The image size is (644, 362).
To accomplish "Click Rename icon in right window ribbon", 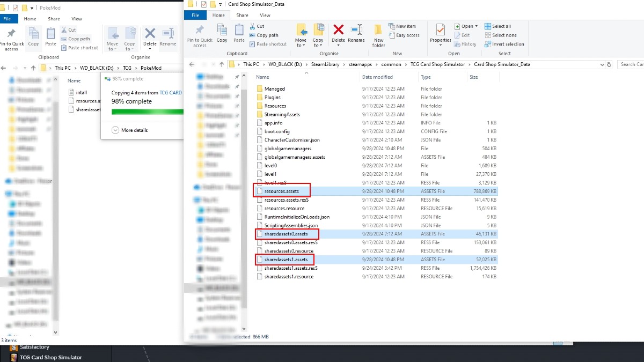I will (356, 33).
